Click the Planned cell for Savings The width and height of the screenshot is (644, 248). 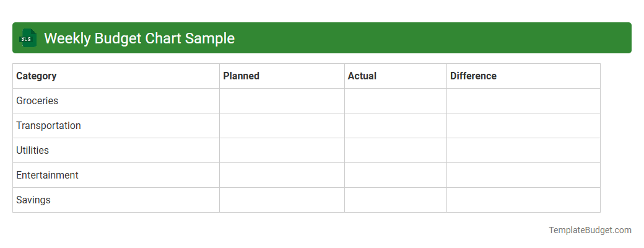282,200
